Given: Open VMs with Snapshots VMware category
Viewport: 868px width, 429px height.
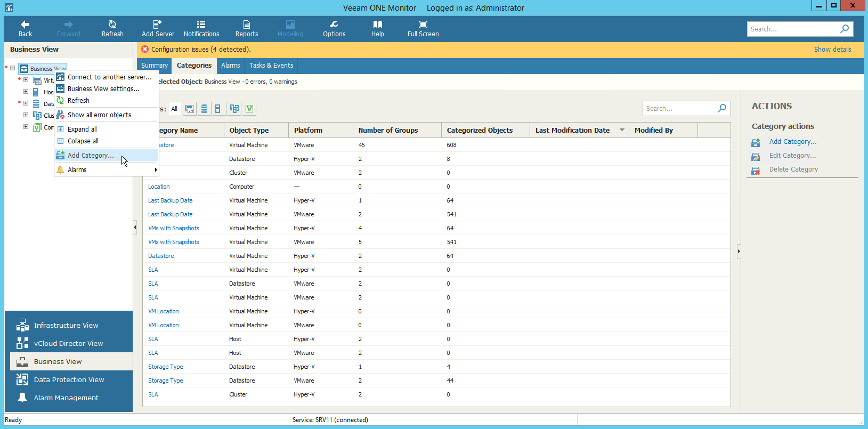Looking at the screenshot, I should (174, 242).
